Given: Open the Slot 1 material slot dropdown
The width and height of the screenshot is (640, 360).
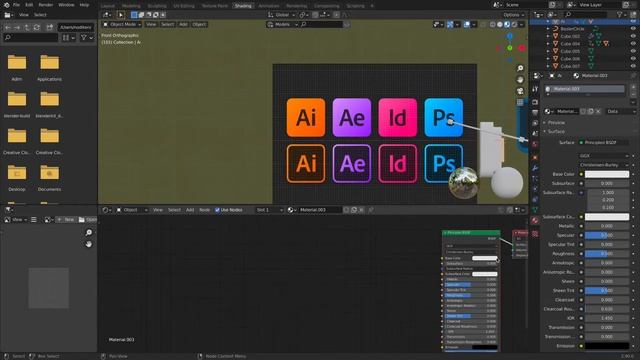Looking at the screenshot, I should pyautogui.click(x=269, y=210).
